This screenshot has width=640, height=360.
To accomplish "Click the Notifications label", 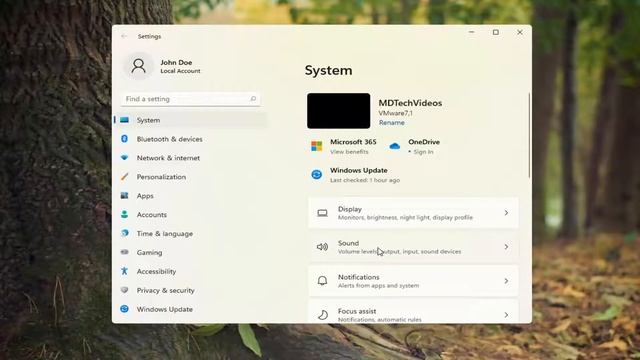I will (x=358, y=277).
